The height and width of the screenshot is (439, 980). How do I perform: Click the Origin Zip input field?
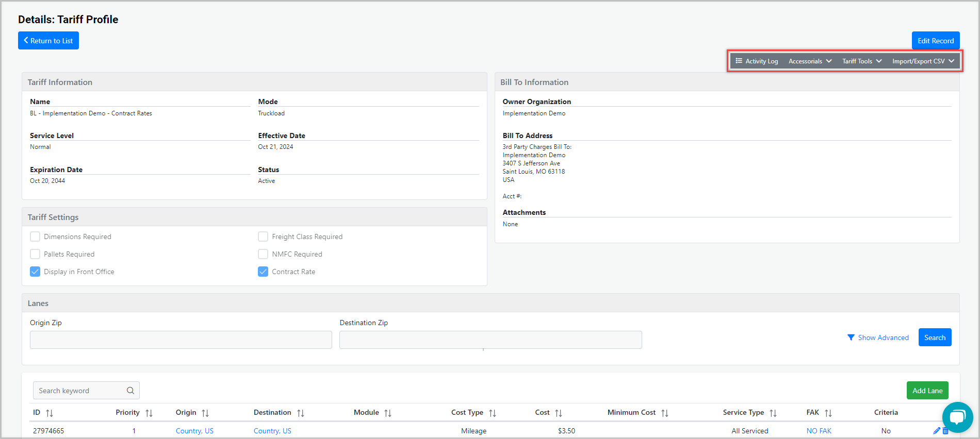pyautogui.click(x=181, y=340)
